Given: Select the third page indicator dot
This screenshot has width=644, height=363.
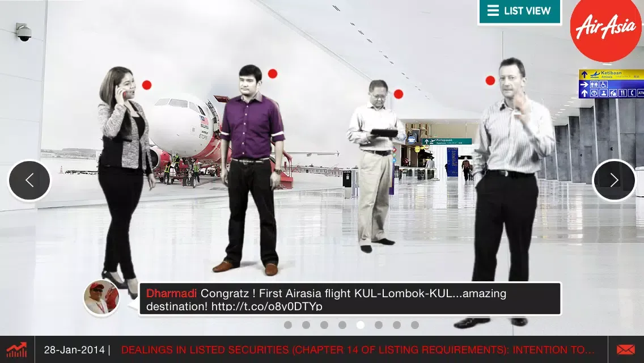Looking at the screenshot, I should point(324,325).
